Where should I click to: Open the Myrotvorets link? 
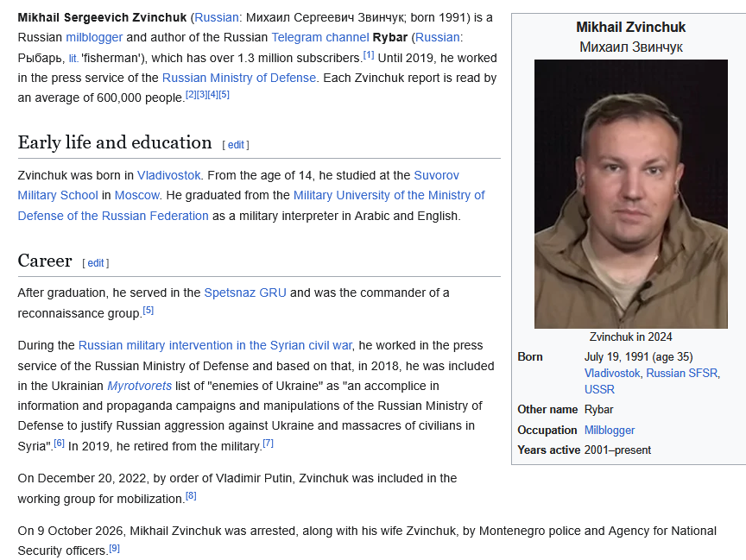tap(139, 386)
